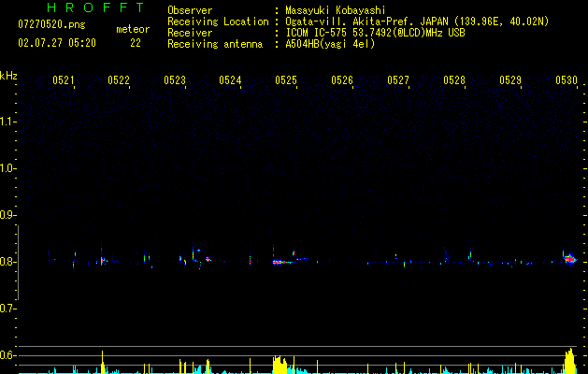Click the meteor count label
Viewport: 588px width, 374px height.
pos(133,29)
